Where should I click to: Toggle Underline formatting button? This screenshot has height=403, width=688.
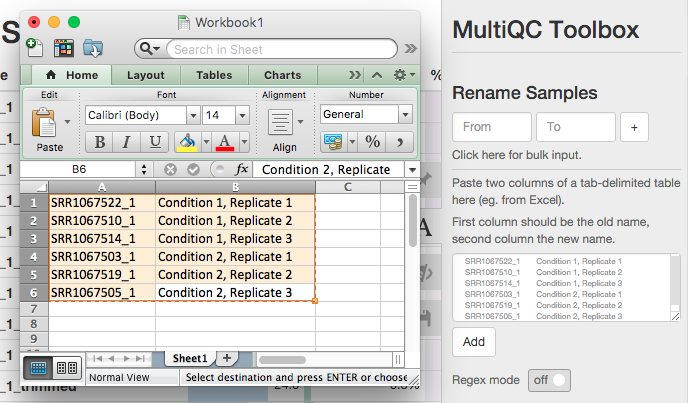pyautogui.click(x=153, y=142)
